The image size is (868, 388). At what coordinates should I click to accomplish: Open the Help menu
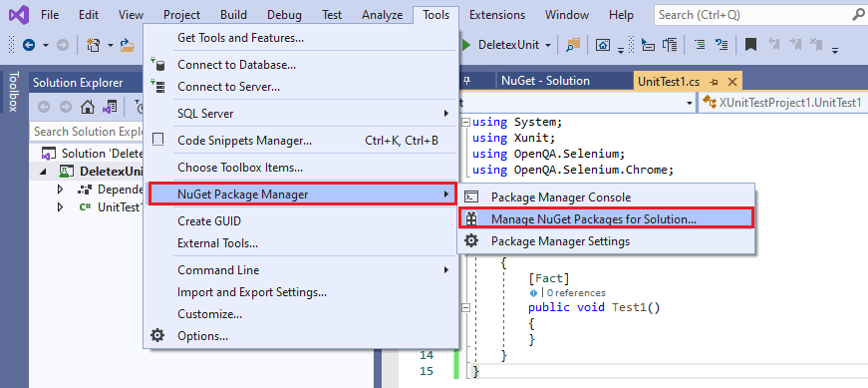tap(621, 15)
